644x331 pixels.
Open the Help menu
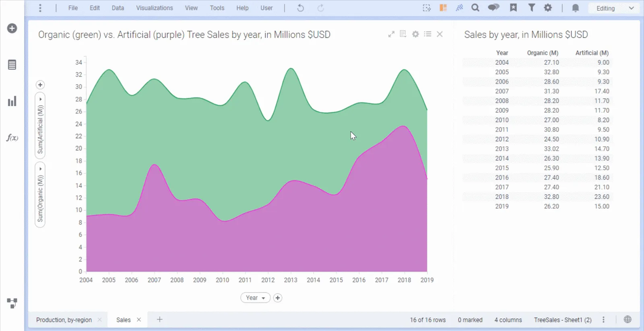(242, 8)
